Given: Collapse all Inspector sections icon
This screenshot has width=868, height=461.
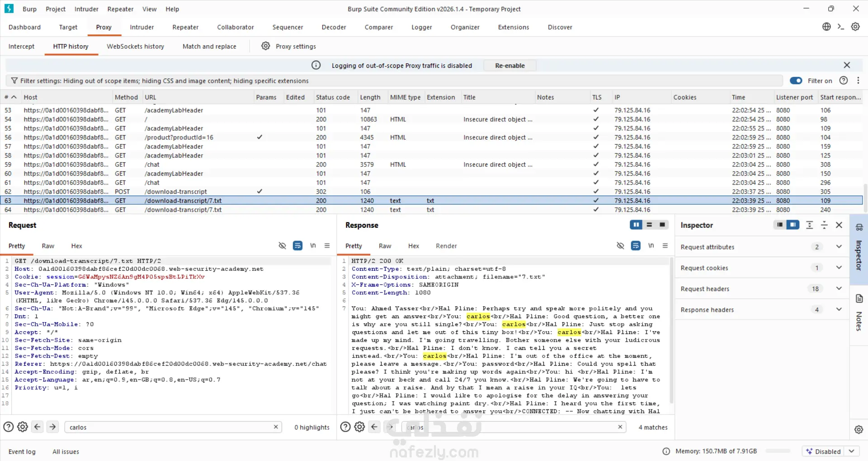Looking at the screenshot, I should [x=824, y=225].
